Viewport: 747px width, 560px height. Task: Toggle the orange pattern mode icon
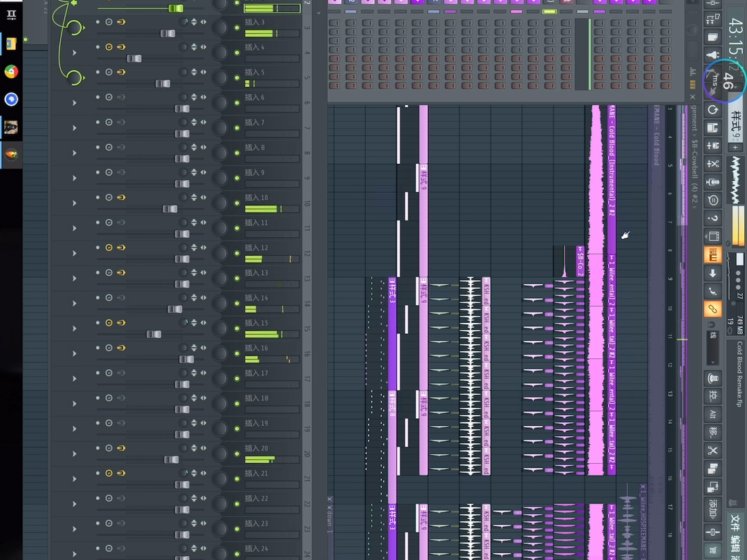[712, 254]
